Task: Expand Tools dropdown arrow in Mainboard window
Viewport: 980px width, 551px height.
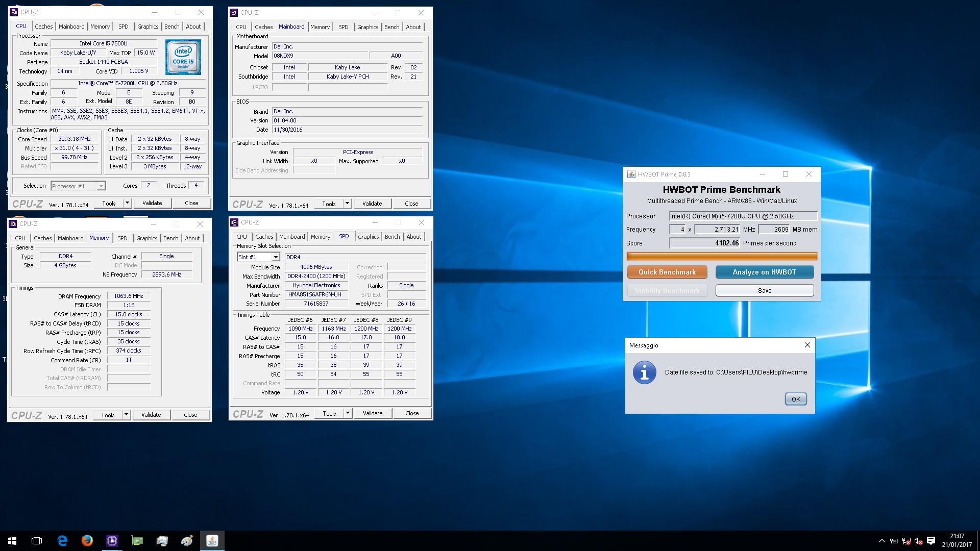Action: coord(348,204)
